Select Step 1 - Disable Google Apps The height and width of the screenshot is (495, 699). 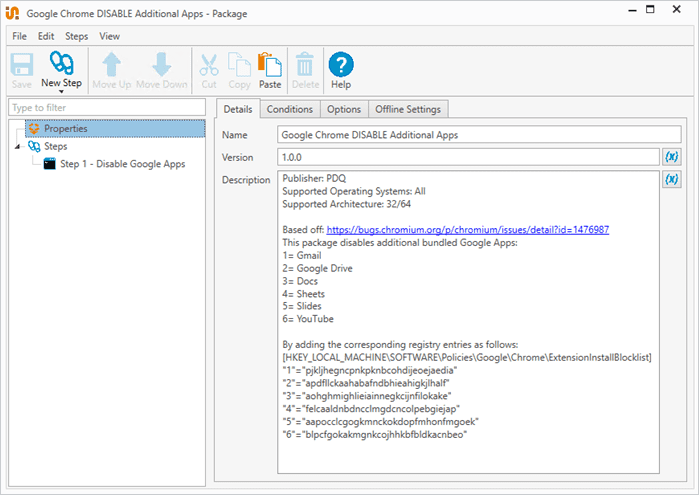click(x=123, y=164)
